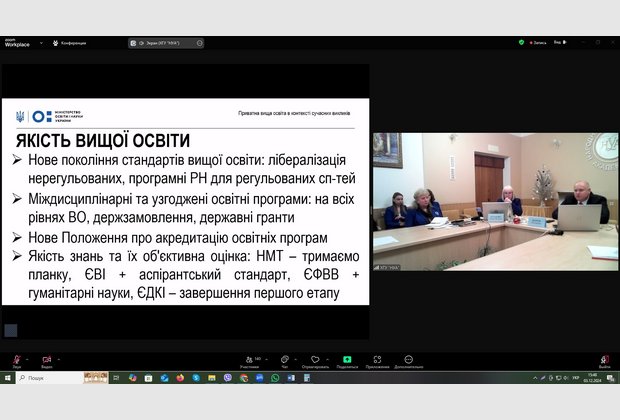Image resolution: width=620 pixels, height=420 pixels.
Task: Launch Firefox from the taskbar
Action: coord(180,378)
